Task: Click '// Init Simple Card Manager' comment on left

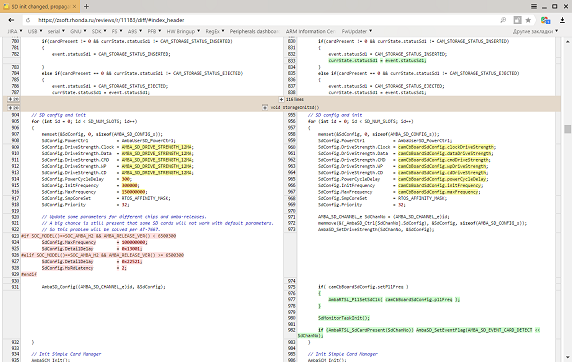Action: [x=66, y=354]
